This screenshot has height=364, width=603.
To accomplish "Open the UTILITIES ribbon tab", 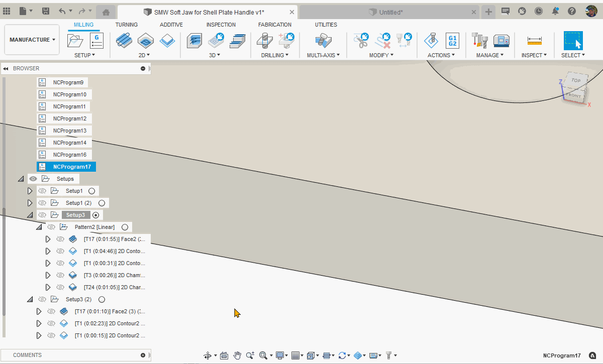I will 326,24.
